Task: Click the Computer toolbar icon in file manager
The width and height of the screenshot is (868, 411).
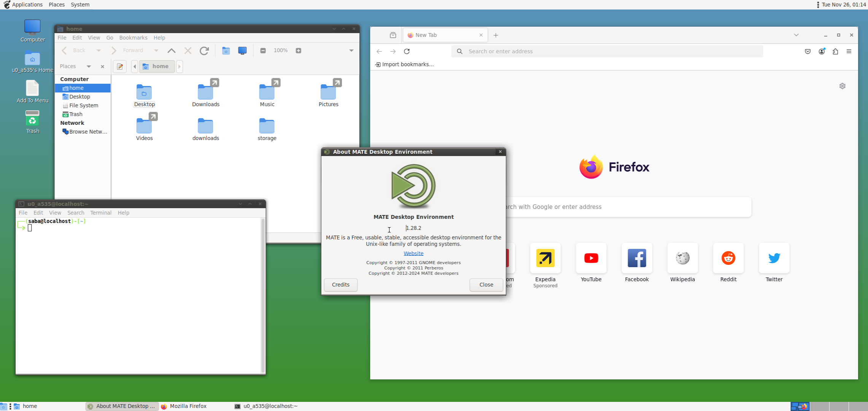Action: tap(242, 51)
